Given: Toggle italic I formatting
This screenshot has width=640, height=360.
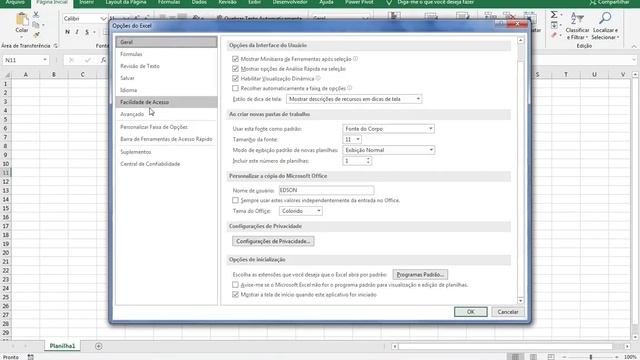Looking at the screenshot, I should tap(77, 32).
